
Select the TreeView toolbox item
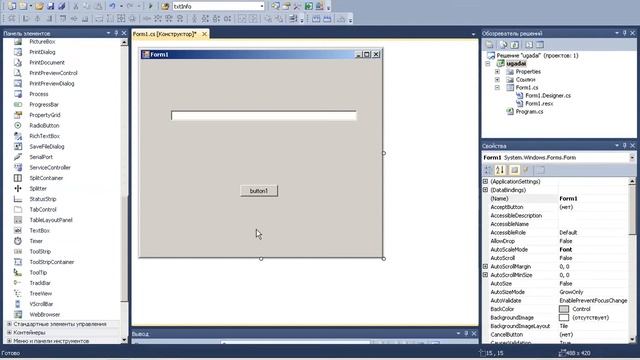coord(40,293)
